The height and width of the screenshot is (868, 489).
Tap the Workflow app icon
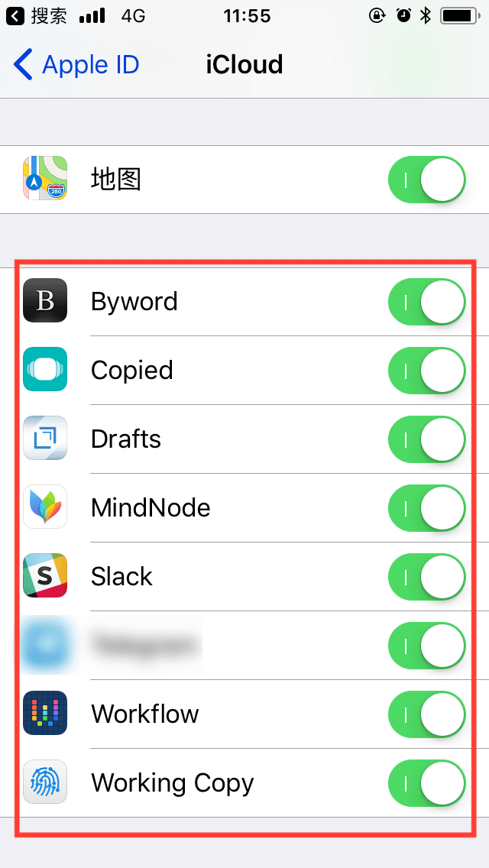45,713
